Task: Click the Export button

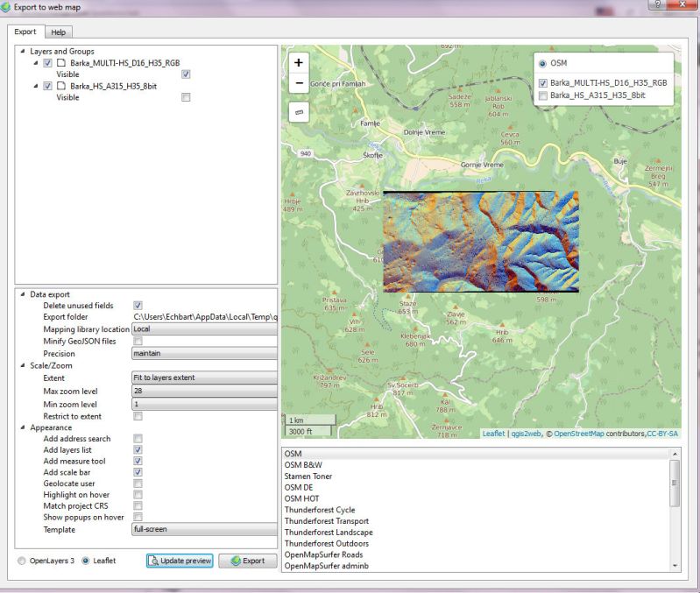Action: [248, 561]
